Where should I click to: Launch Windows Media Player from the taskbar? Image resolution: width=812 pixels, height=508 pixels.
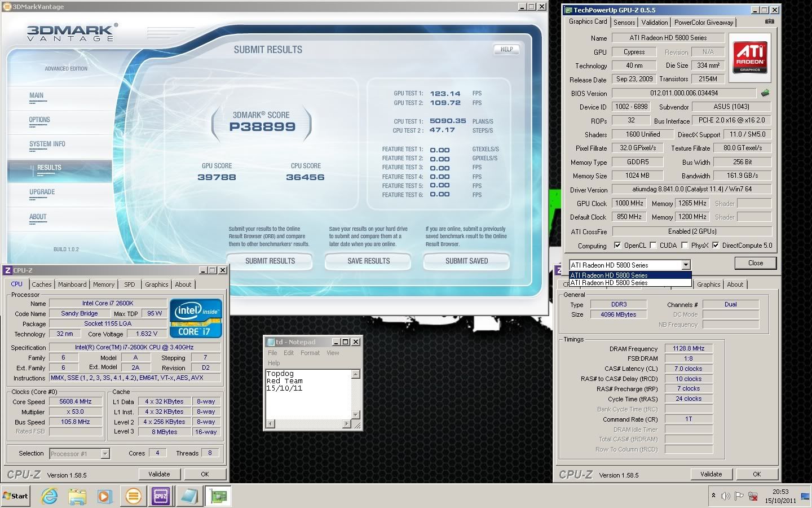(105, 496)
